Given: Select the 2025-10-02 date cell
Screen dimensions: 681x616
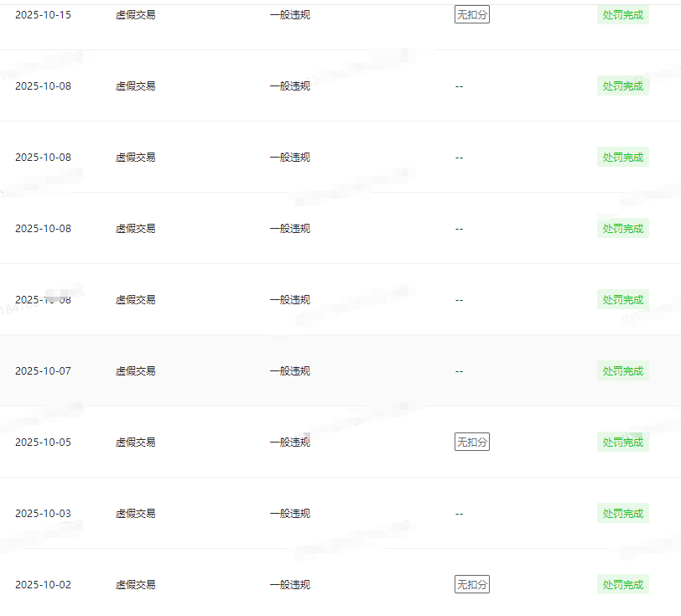Looking at the screenshot, I should [43, 584].
